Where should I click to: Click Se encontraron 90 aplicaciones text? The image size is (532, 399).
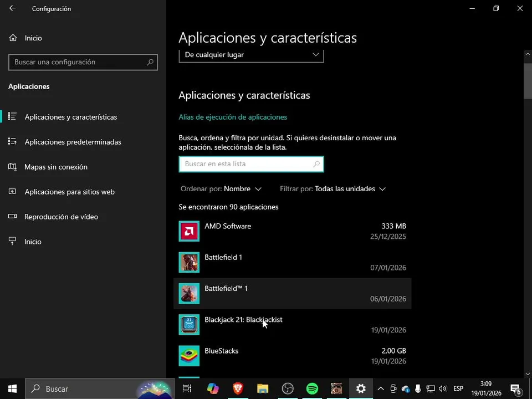(228, 207)
